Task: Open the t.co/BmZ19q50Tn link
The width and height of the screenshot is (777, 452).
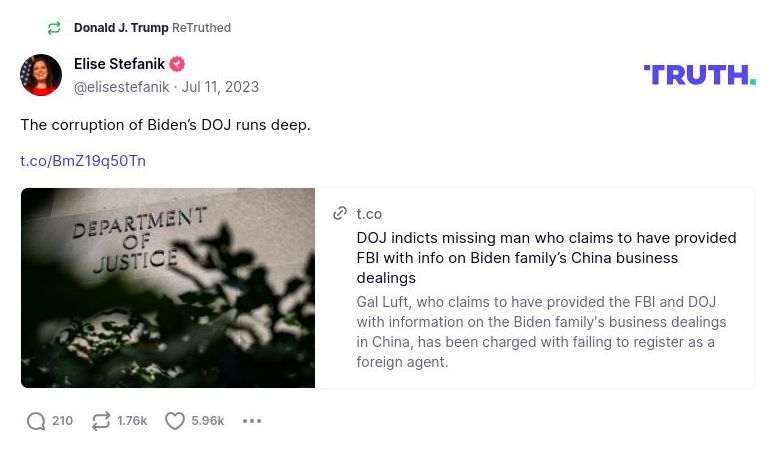Action: click(x=83, y=161)
